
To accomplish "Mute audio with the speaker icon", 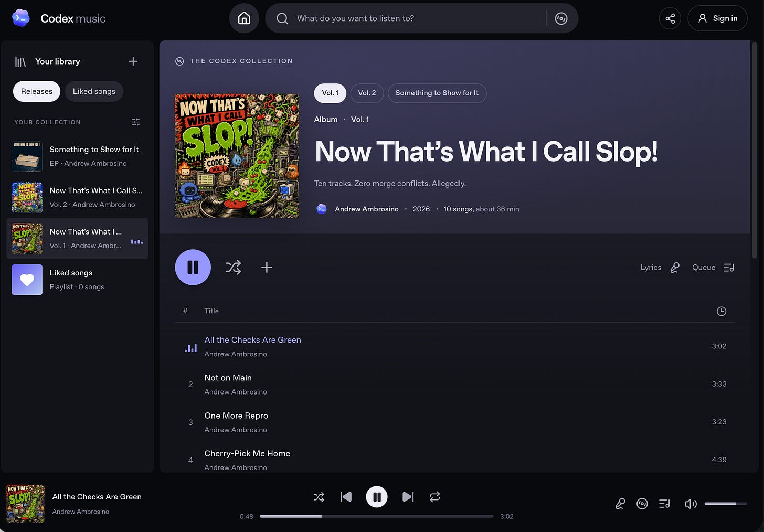I will 691,504.
